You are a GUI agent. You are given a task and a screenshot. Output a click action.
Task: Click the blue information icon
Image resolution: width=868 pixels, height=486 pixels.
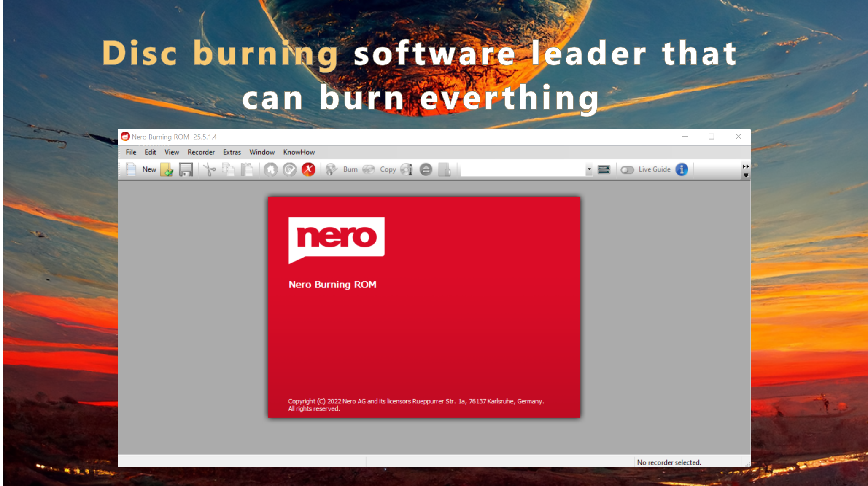click(x=682, y=169)
